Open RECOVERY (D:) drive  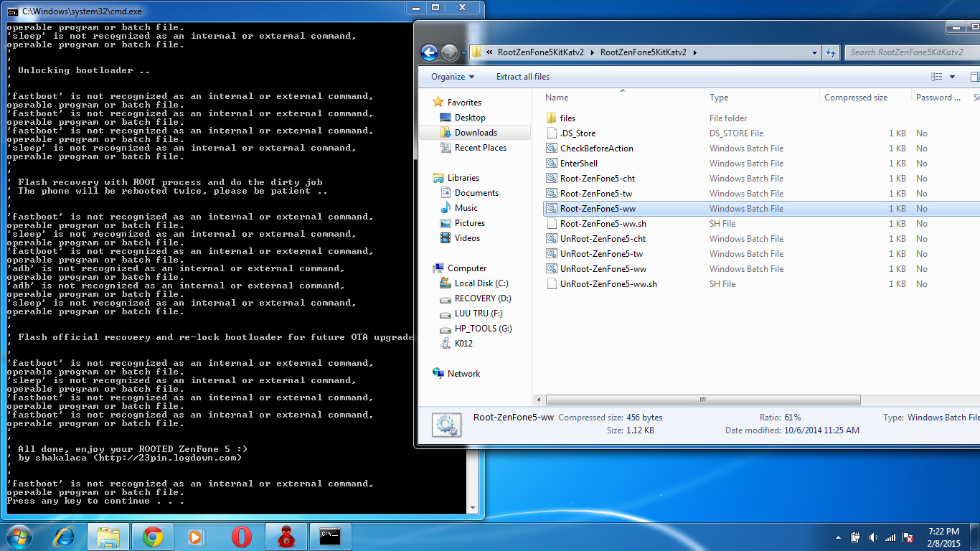coord(483,298)
